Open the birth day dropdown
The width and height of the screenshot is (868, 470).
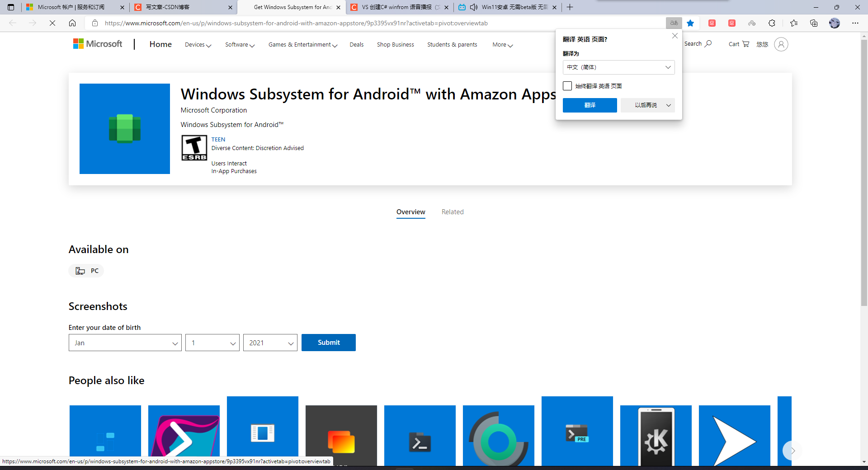212,343
